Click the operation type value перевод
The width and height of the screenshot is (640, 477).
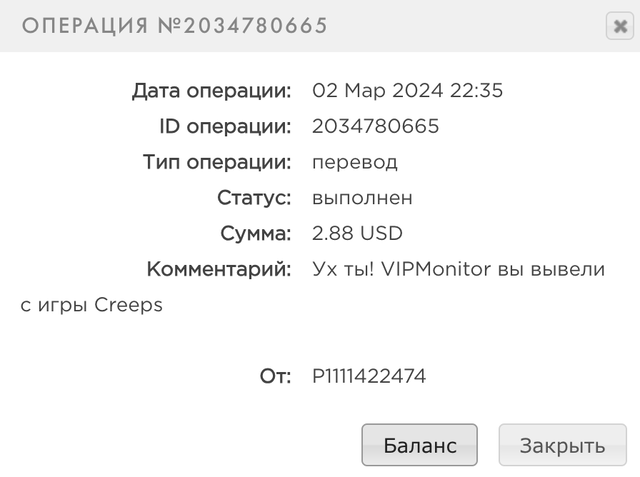pyautogui.click(x=355, y=163)
